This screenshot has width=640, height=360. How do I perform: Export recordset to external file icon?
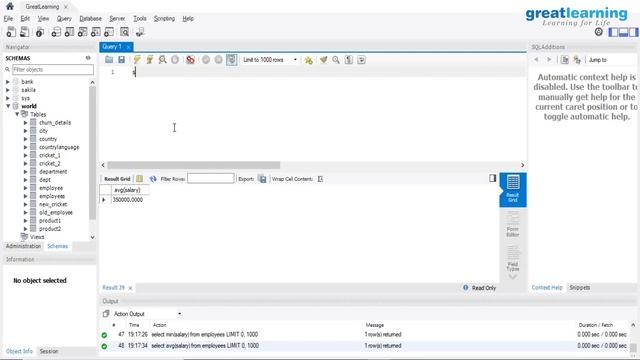click(262, 179)
